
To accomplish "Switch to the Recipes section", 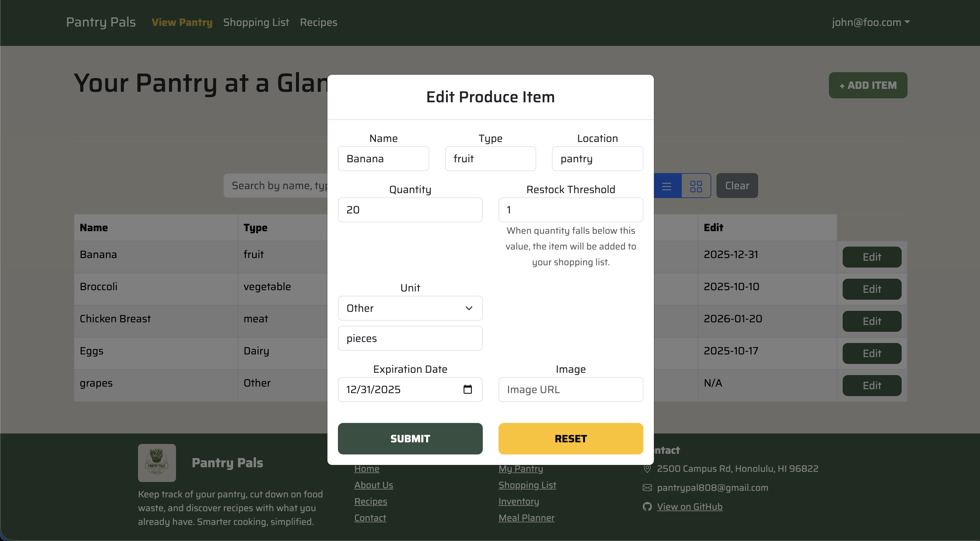I will click(319, 22).
